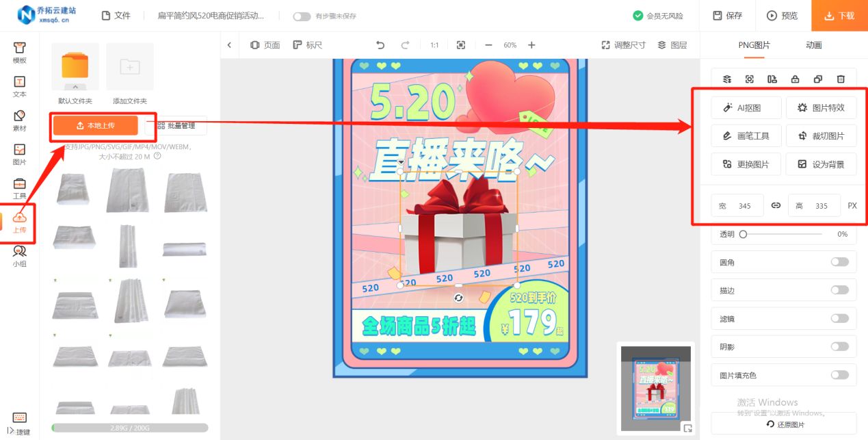The image size is (868, 440).
Task: Lock the selected element via the padlock icon
Action: tap(795, 79)
